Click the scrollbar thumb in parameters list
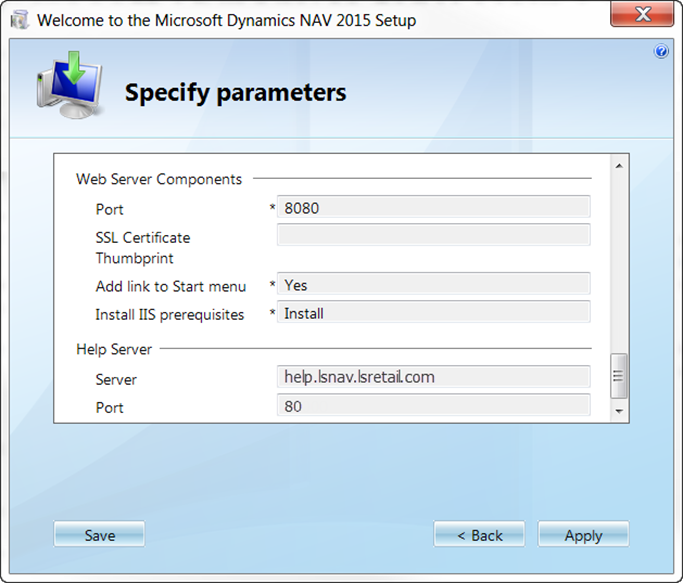 (618, 376)
